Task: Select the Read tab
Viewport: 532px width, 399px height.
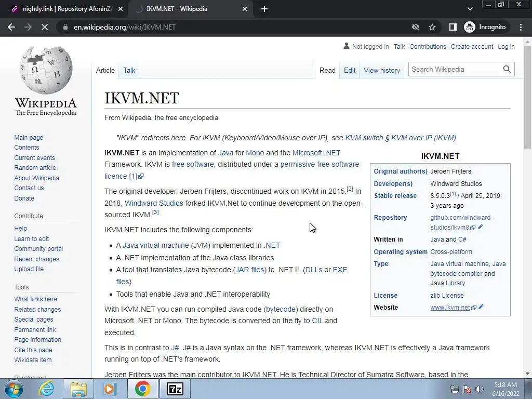Action: coord(327,70)
